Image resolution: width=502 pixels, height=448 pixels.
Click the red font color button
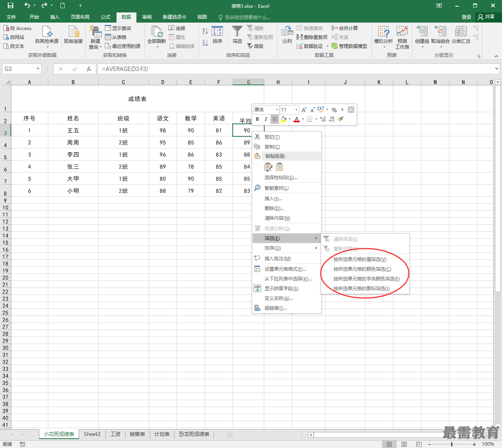point(297,119)
